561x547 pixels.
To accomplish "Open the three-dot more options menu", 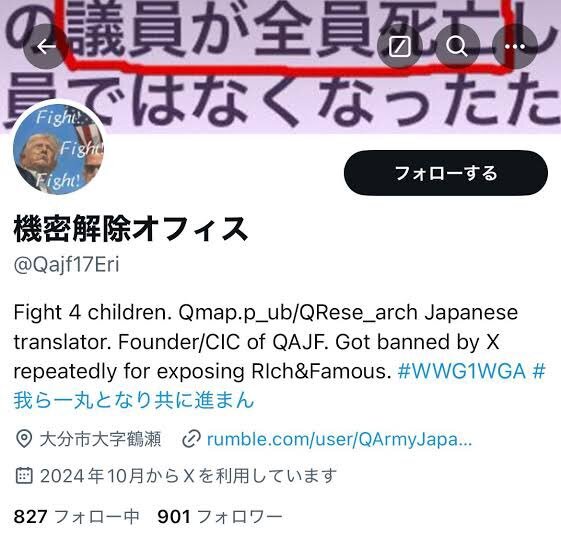I will (x=515, y=47).
